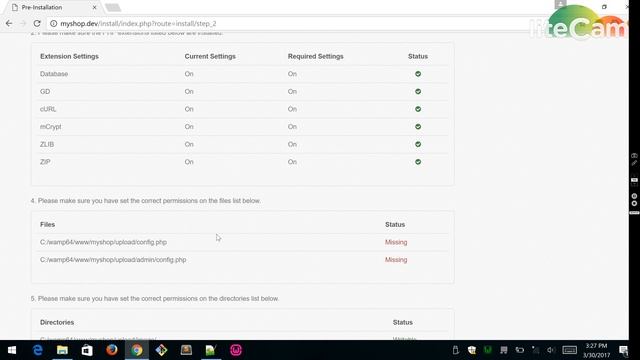Viewport: 640px width, 360px height.
Task: Click the cURL row green check status
Action: pos(418,109)
